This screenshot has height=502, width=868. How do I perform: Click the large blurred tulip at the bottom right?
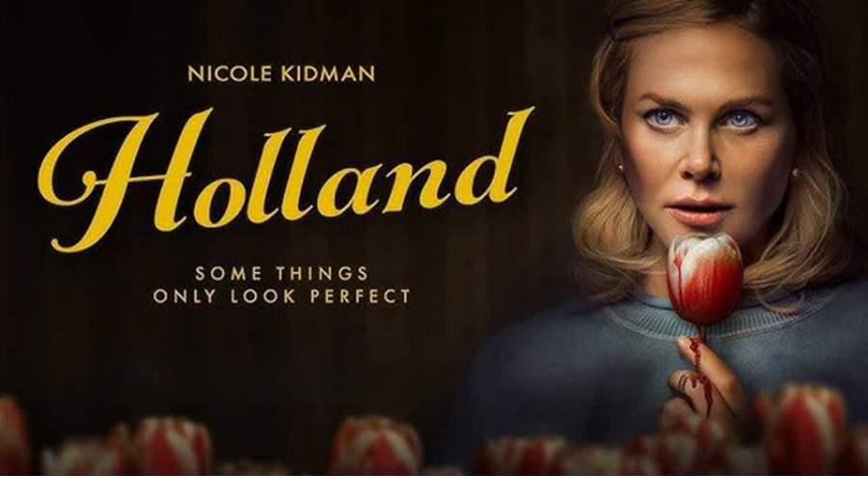(x=803, y=430)
